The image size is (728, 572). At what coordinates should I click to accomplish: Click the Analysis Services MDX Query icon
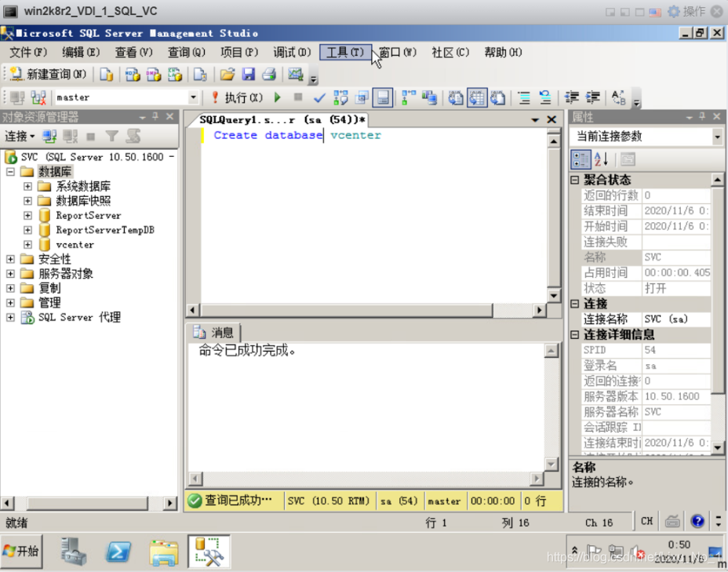pos(133,75)
